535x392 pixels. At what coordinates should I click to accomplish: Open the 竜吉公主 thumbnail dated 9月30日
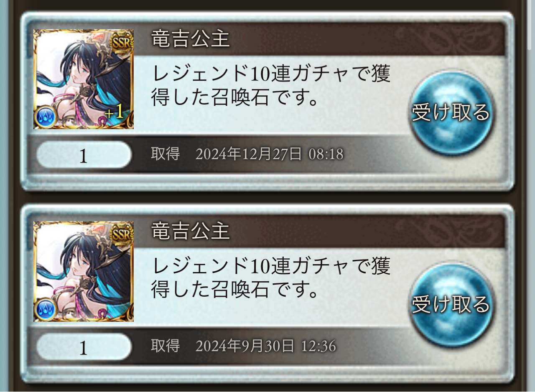click(84, 271)
